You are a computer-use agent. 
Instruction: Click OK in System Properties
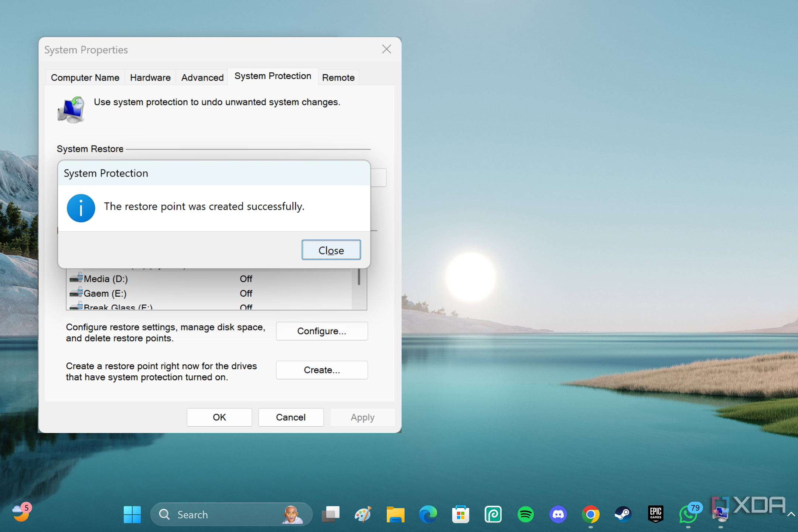tap(219, 417)
